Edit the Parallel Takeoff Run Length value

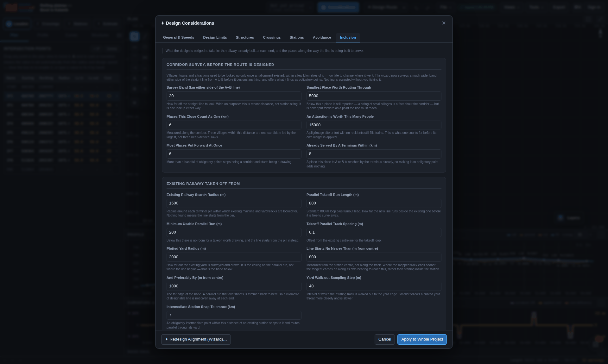coord(374,203)
